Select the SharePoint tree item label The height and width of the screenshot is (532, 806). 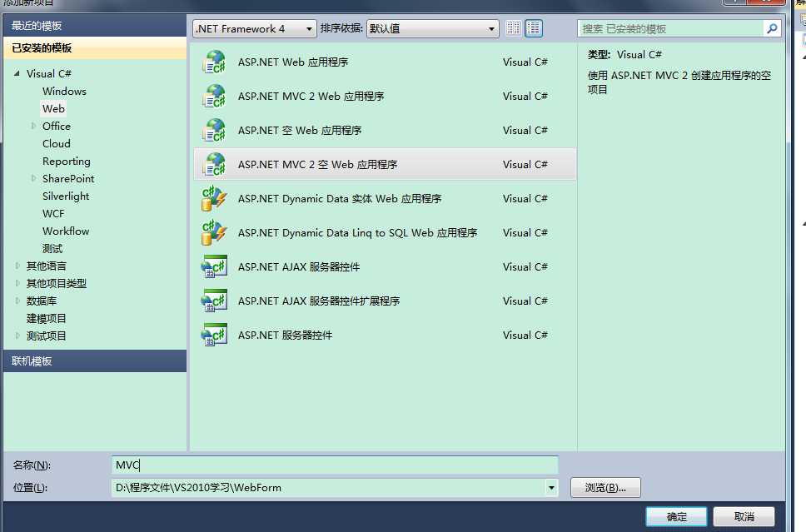[68, 178]
